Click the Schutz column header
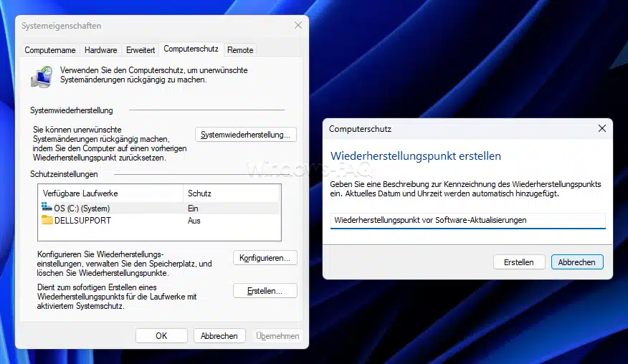The height and width of the screenshot is (364, 628). pos(232,193)
